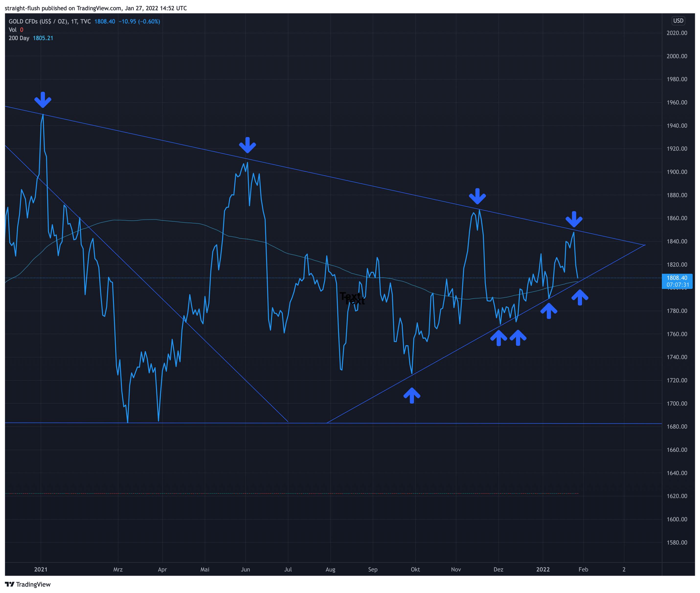Click the Vol indicator label
The image size is (700, 593).
pos(12,30)
